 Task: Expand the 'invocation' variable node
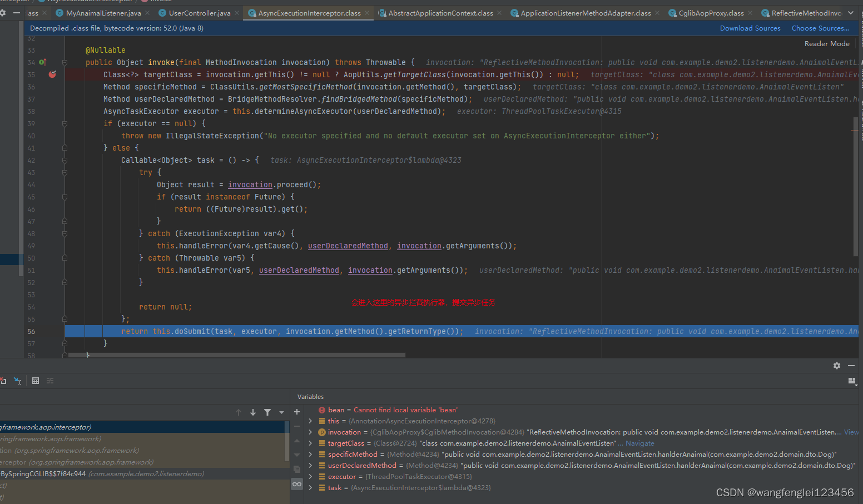tap(310, 432)
